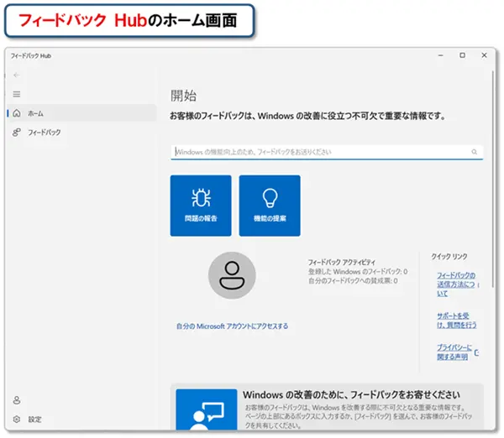This screenshot has width=504, height=438.
Task: Maximize the フィードバック Hub window
Action: pyautogui.click(x=462, y=55)
